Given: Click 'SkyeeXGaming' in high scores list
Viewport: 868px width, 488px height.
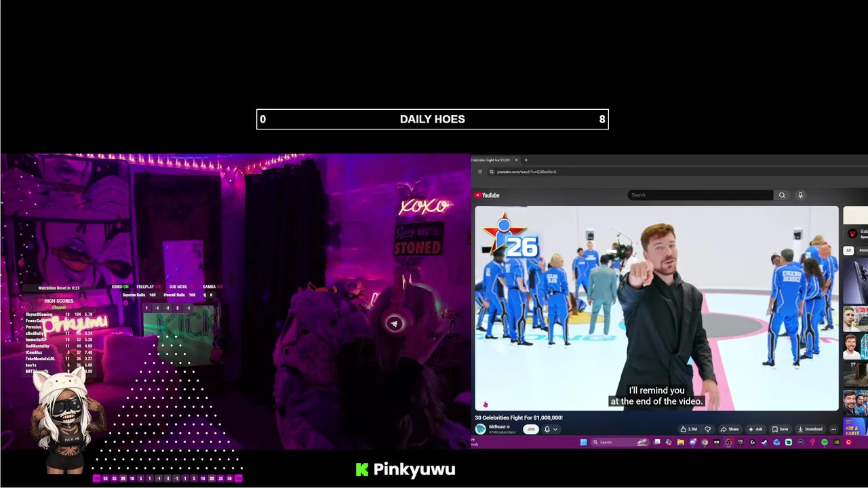Looking at the screenshot, I should point(39,314).
